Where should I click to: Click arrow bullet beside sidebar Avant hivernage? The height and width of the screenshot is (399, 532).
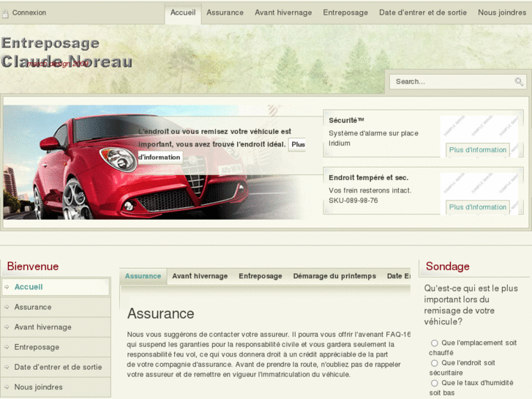click(x=7, y=327)
